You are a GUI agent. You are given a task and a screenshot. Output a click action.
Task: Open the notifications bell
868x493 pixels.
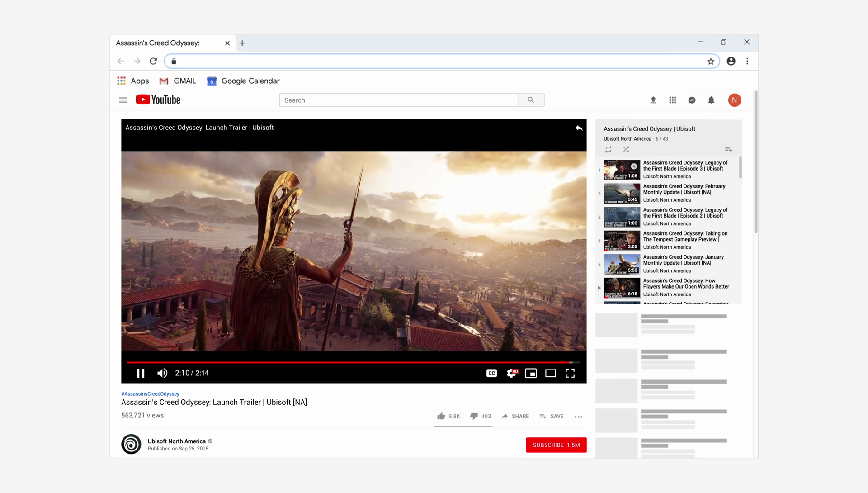click(x=711, y=100)
